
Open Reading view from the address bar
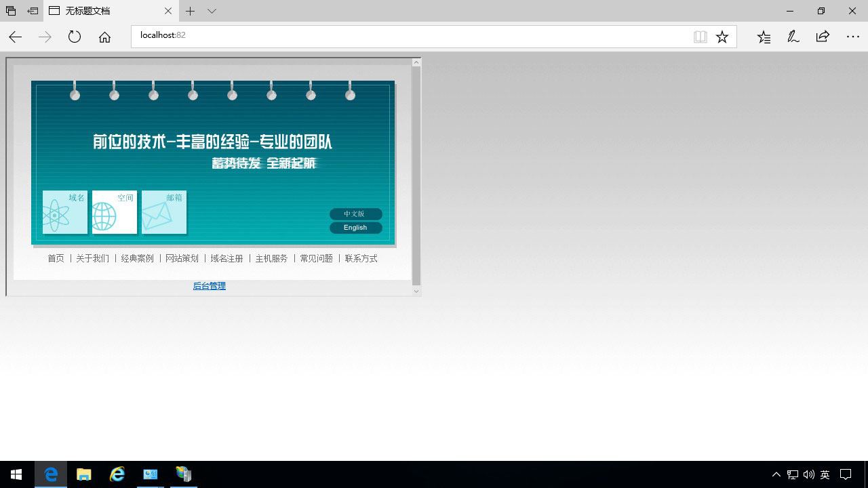click(x=701, y=37)
